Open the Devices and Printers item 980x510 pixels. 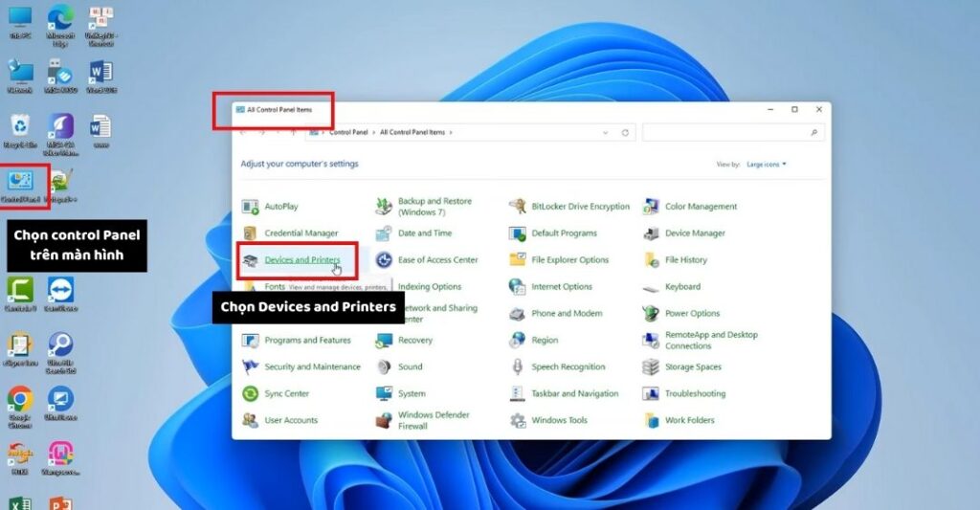click(x=301, y=260)
